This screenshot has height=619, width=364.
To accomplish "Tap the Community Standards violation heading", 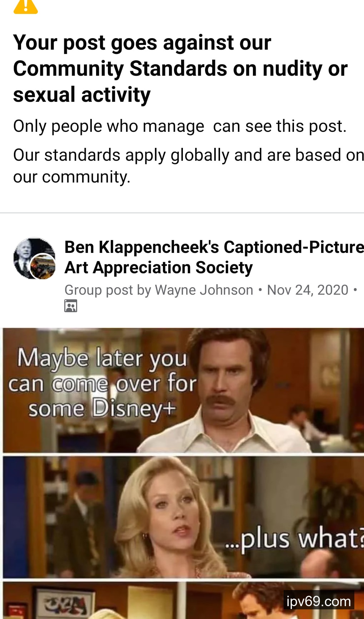I will point(180,69).
